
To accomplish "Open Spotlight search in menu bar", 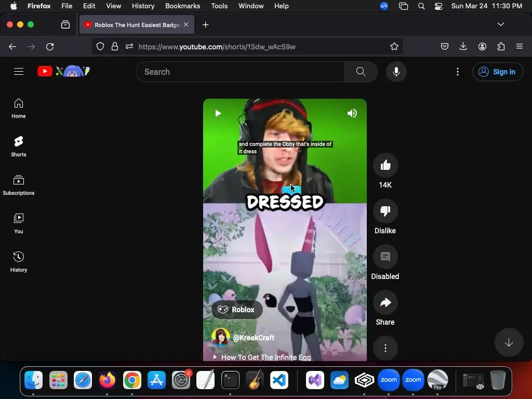I will pyautogui.click(x=421, y=6).
